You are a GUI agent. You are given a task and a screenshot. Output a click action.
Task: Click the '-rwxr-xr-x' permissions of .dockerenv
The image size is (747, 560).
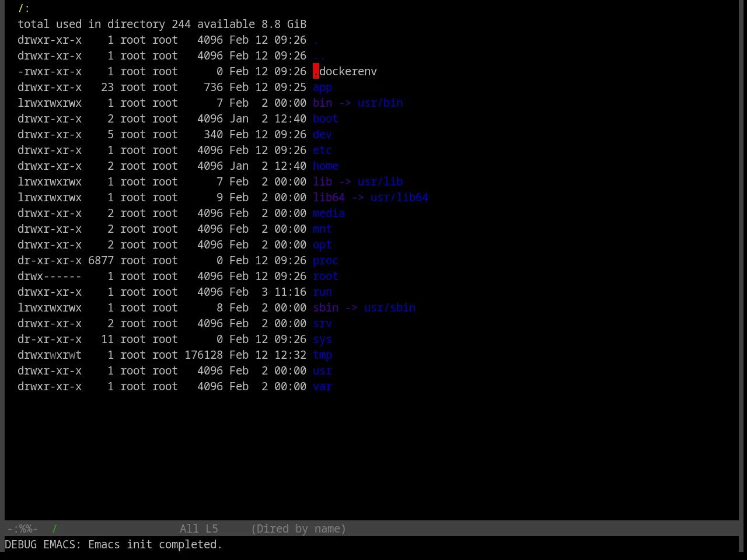point(50,71)
